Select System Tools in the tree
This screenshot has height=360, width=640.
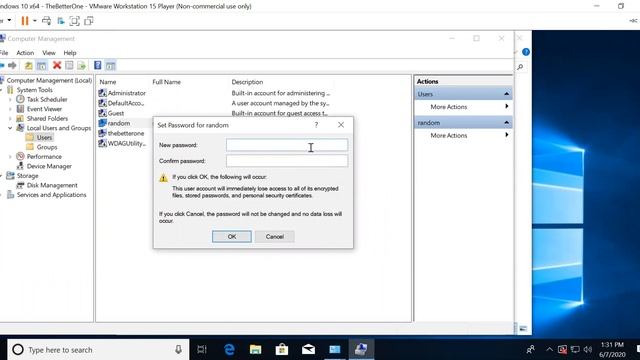34,90
